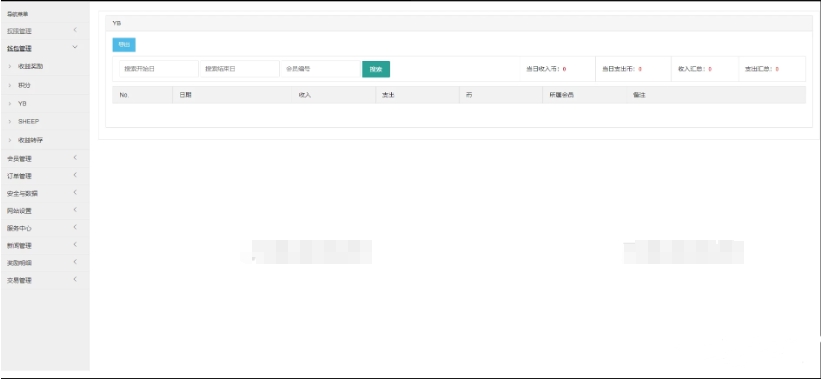Open the SHEEP submenu item
This screenshot has height=379, width=822.
coord(28,122)
